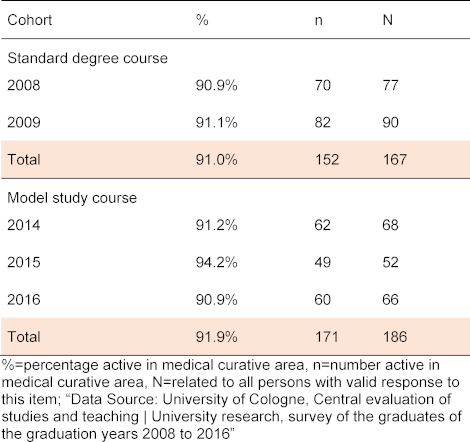470x442 pixels.
Task: Click the lowercase n column header
Action: point(319,21)
